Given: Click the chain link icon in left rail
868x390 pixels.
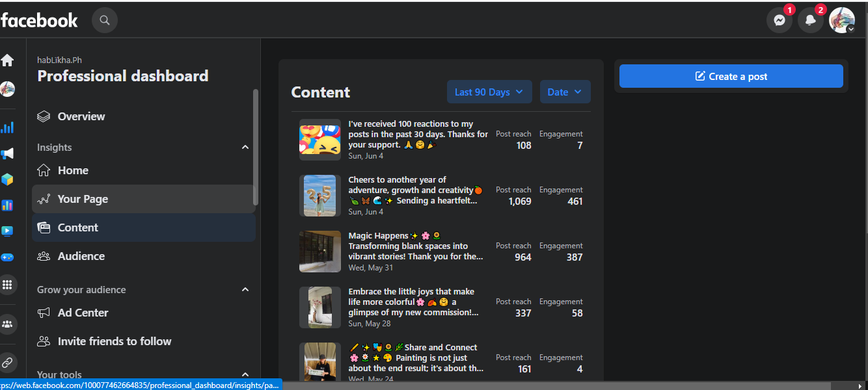Looking at the screenshot, I should pyautogui.click(x=7, y=362).
